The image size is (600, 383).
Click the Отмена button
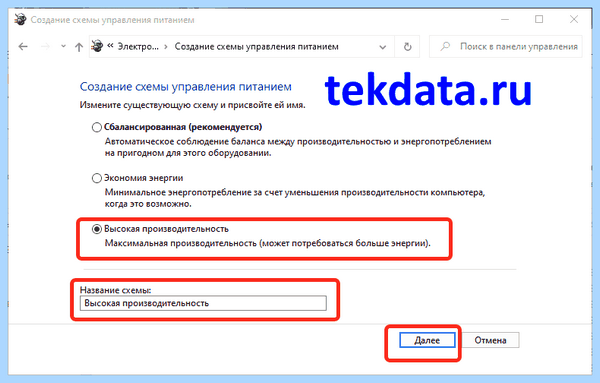point(490,340)
